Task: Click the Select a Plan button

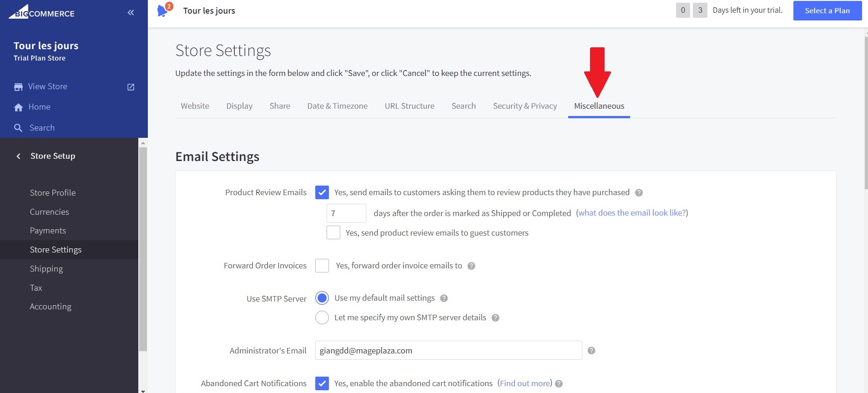Action: coord(827,11)
